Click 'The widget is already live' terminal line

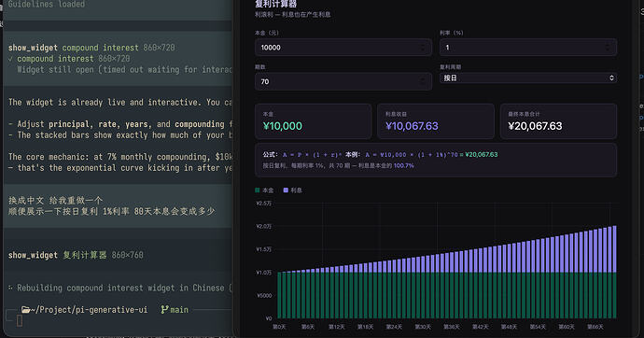120,103
